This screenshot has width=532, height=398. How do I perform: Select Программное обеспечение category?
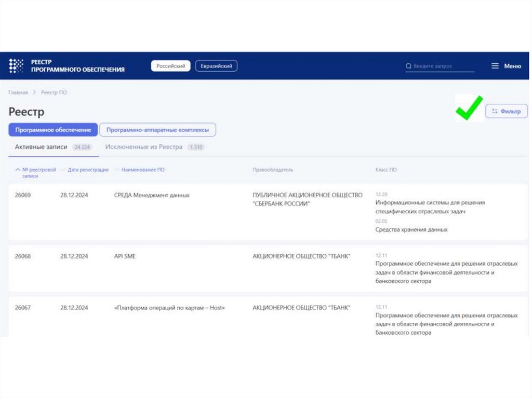click(x=53, y=130)
